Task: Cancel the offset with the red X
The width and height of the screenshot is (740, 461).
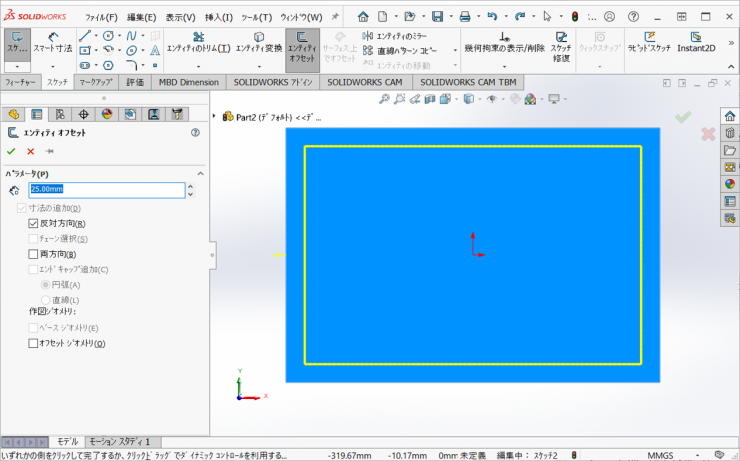Action: pos(31,151)
